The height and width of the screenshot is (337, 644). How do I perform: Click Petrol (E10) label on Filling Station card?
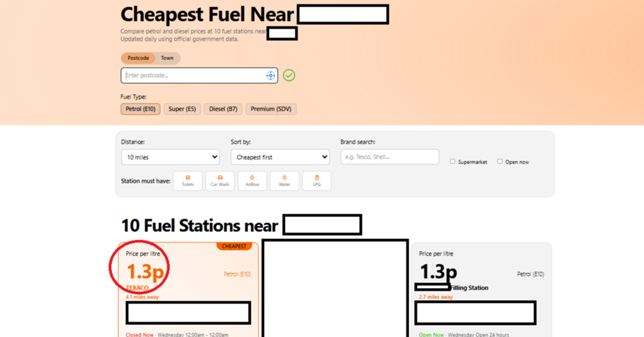(x=531, y=274)
